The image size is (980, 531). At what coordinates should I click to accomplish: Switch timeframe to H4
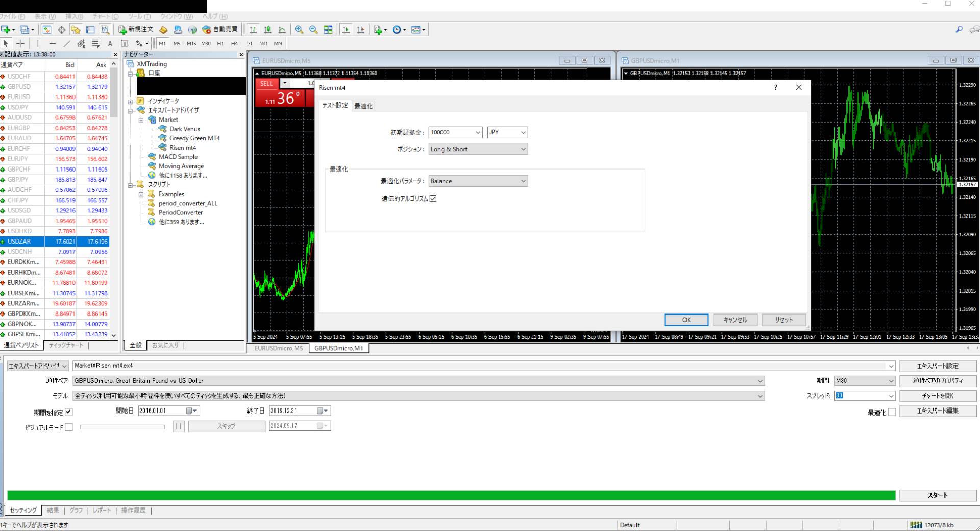[x=234, y=43]
